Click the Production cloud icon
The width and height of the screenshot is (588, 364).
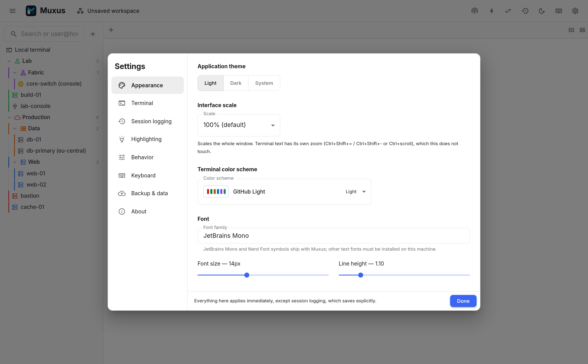tap(17, 117)
